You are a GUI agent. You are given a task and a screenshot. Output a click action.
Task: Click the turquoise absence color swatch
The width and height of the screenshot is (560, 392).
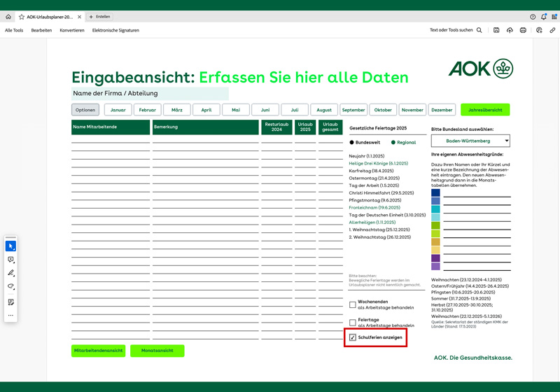(x=435, y=209)
